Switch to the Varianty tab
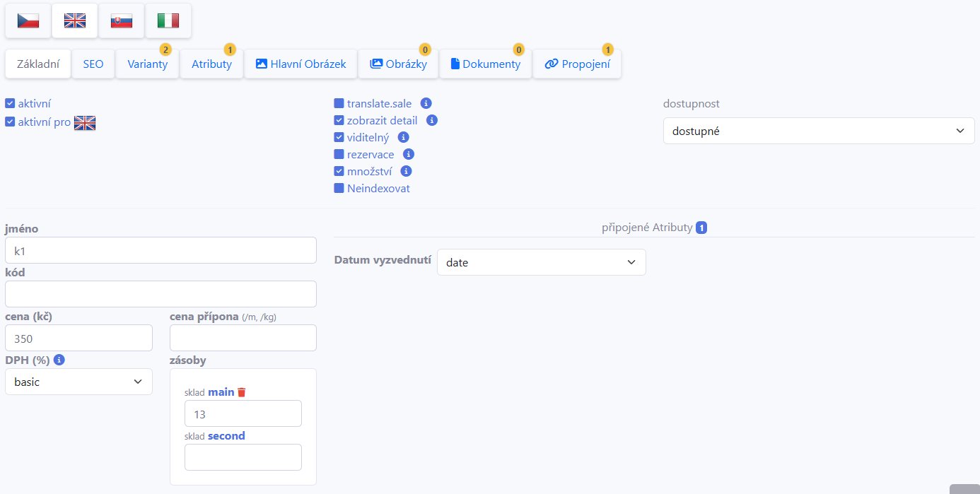 (147, 64)
